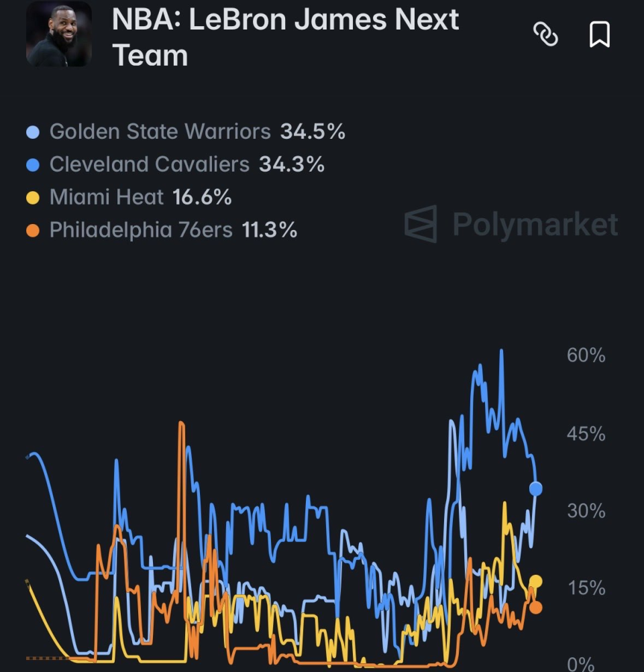Click the 30% y-axis label

[x=586, y=511]
